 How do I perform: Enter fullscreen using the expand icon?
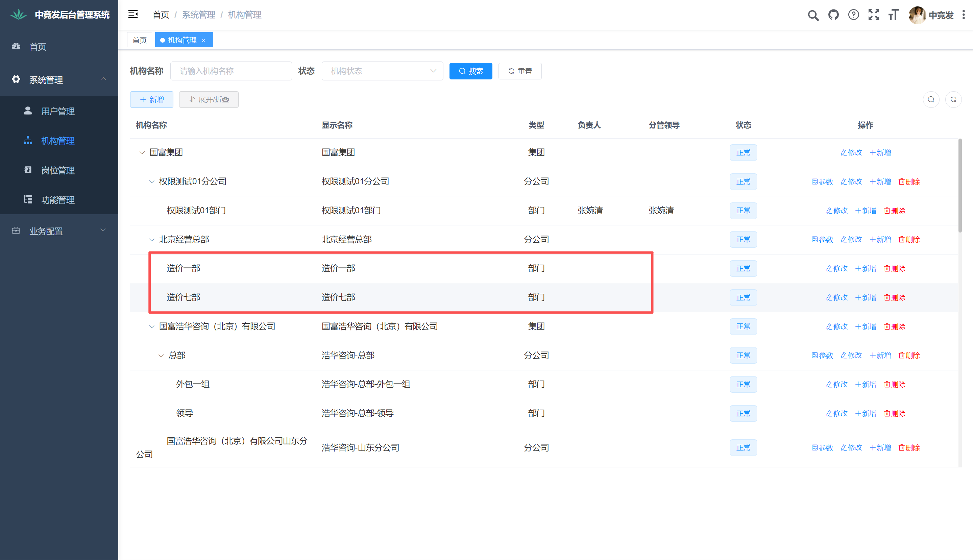(x=873, y=15)
